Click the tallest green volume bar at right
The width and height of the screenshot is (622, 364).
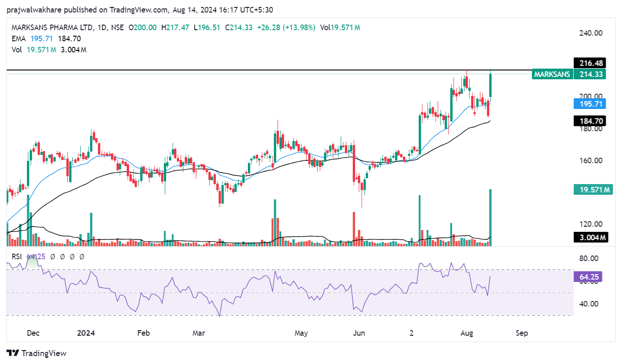[x=490, y=217]
